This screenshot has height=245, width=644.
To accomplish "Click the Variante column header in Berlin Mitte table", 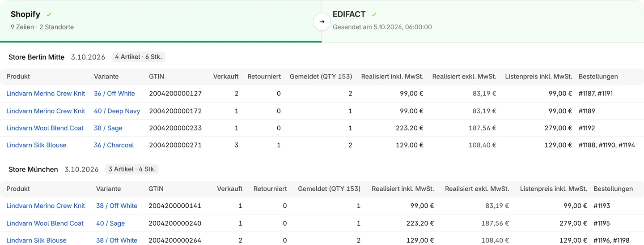I will tap(106, 77).
